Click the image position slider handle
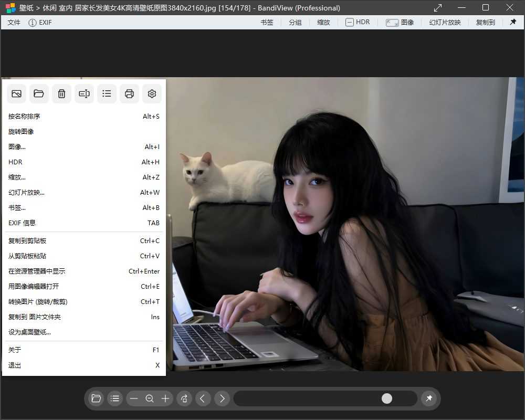 coord(387,398)
